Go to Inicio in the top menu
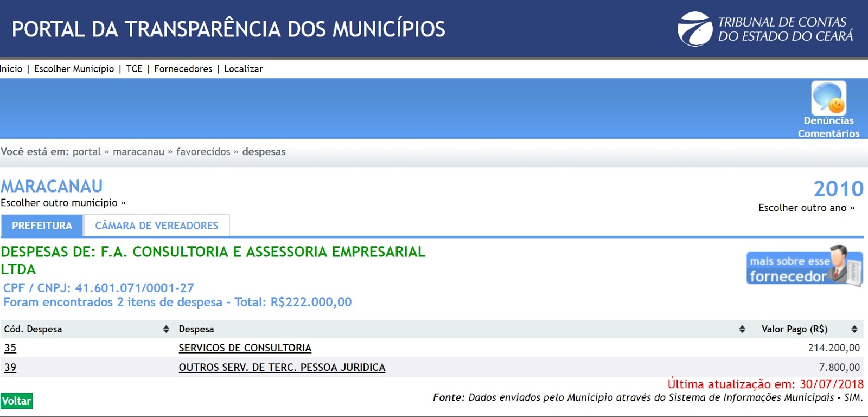The width and height of the screenshot is (868, 417). click(11, 69)
